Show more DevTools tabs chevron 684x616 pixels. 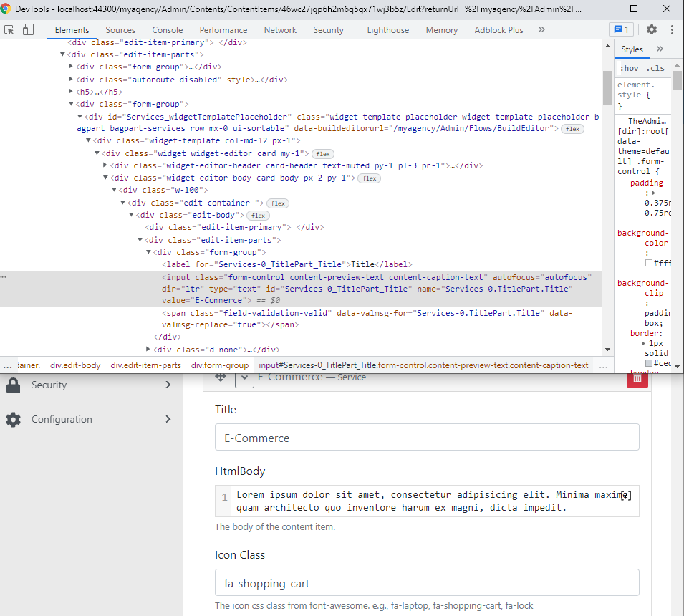coord(541,29)
